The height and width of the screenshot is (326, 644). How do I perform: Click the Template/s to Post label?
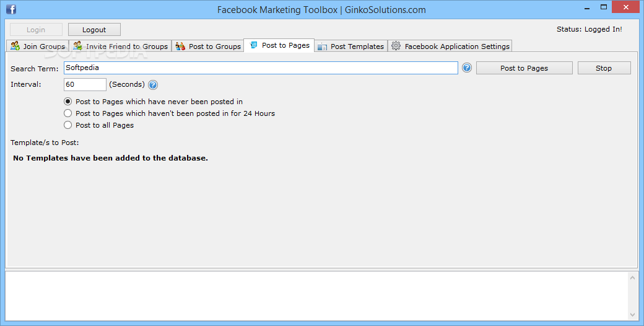pyautogui.click(x=45, y=143)
